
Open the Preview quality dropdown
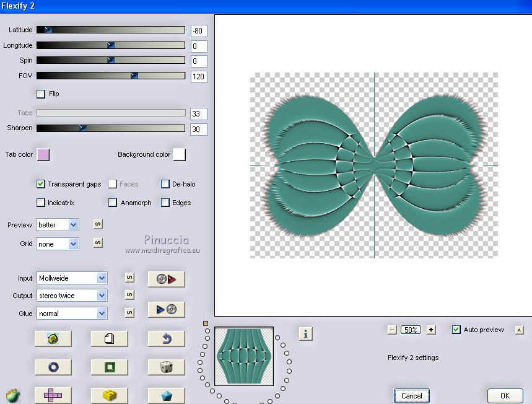coord(58,225)
